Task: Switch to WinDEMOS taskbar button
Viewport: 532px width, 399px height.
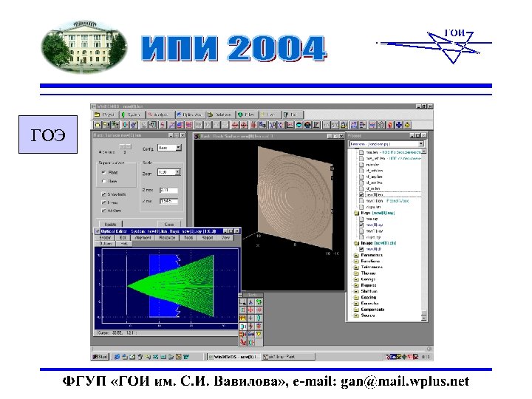Action: tap(233, 357)
